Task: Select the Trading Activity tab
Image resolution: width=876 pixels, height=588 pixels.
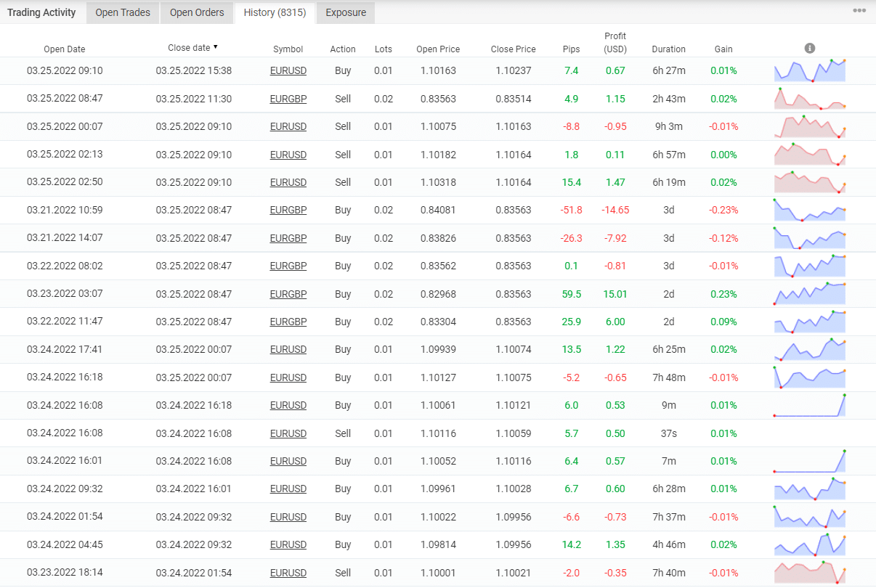Action: click(41, 12)
